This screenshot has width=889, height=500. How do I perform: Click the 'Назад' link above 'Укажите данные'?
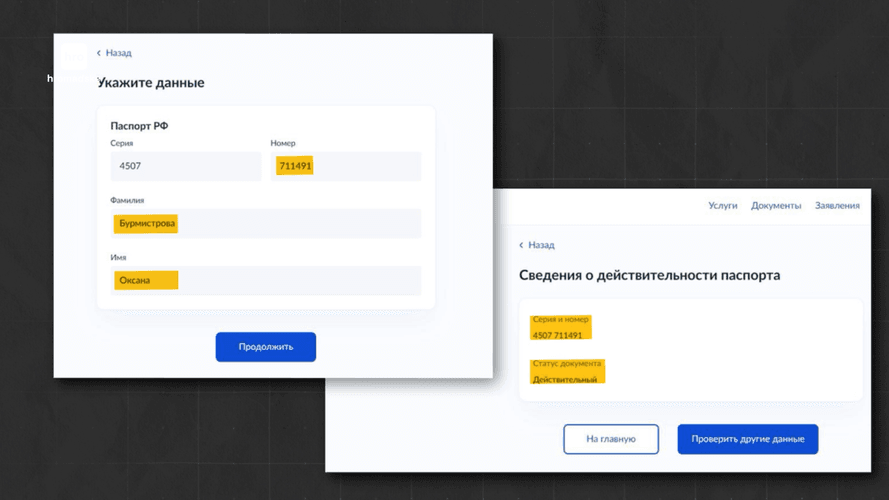pyautogui.click(x=118, y=53)
